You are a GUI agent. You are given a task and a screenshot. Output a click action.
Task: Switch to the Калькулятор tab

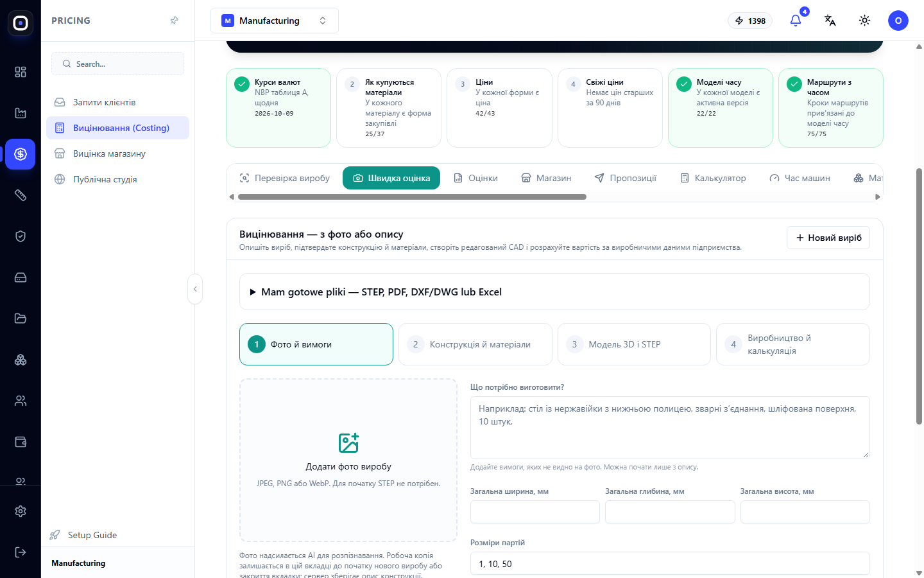(713, 178)
